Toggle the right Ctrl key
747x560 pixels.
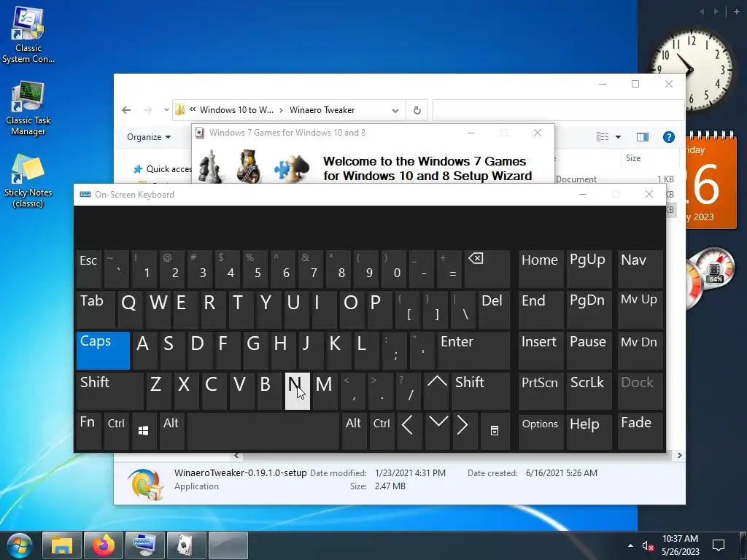pyautogui.click(x=382, y=432)
